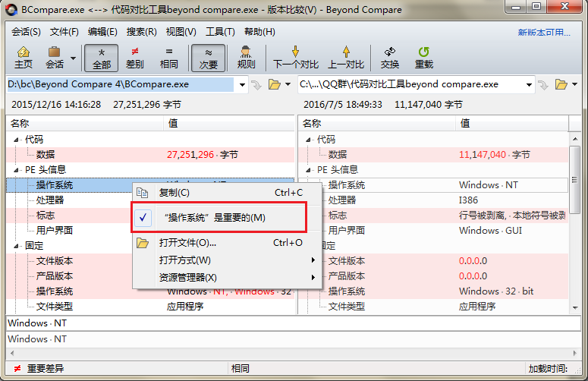Open the 搜索(R) menu
This screenshot has width=588, height=381.
pos(141,32)
